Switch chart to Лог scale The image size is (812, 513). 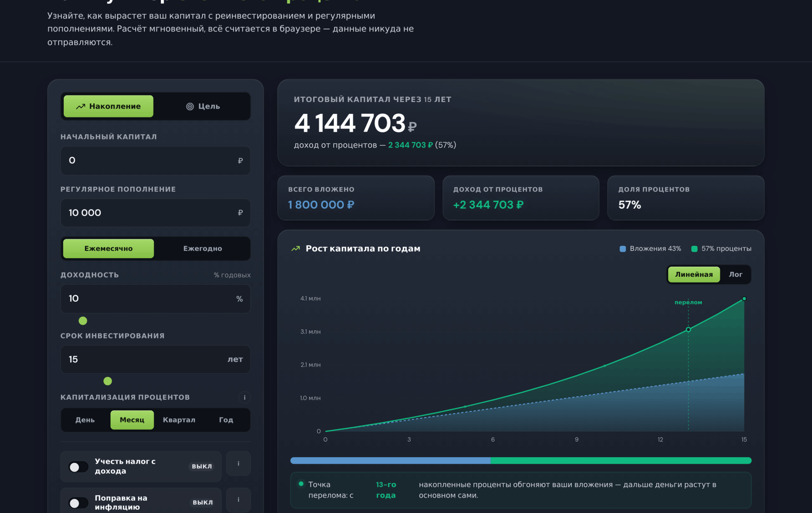[735, 274]
